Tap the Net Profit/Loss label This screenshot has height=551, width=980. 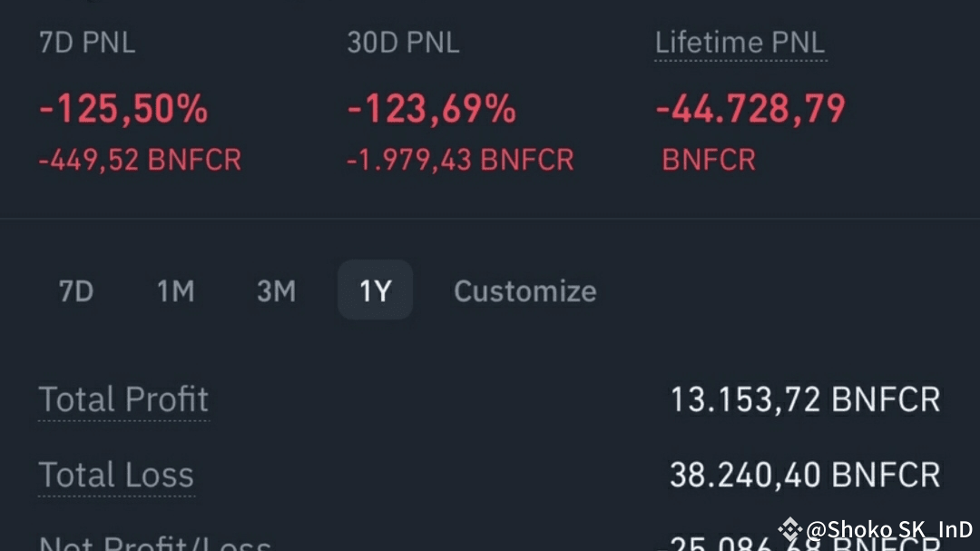154,543
